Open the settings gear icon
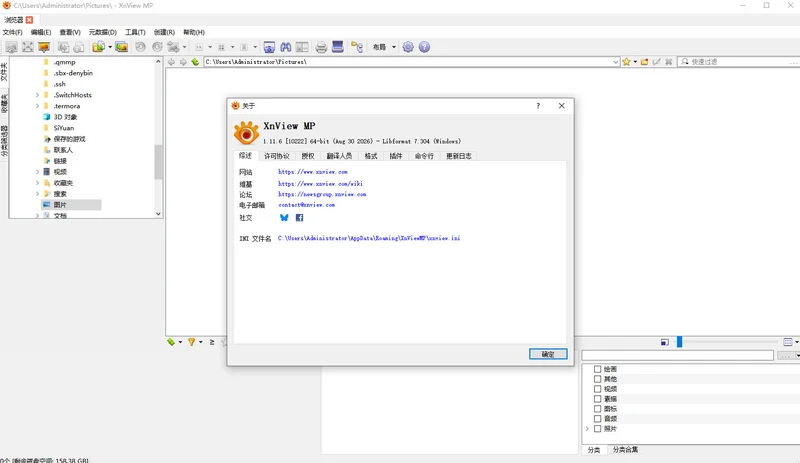The height and width of the screenshot is (463, 800). pyautogui.click(x=408, y=47)
